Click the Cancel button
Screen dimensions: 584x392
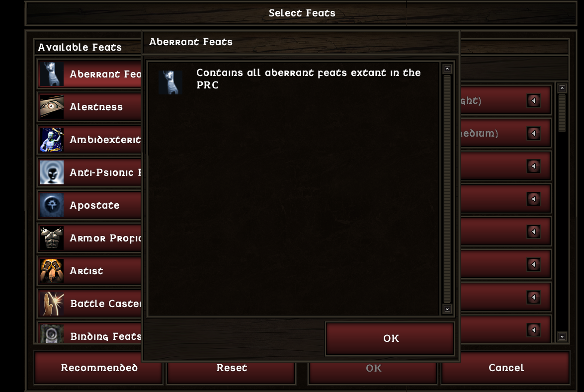[506, 368]
